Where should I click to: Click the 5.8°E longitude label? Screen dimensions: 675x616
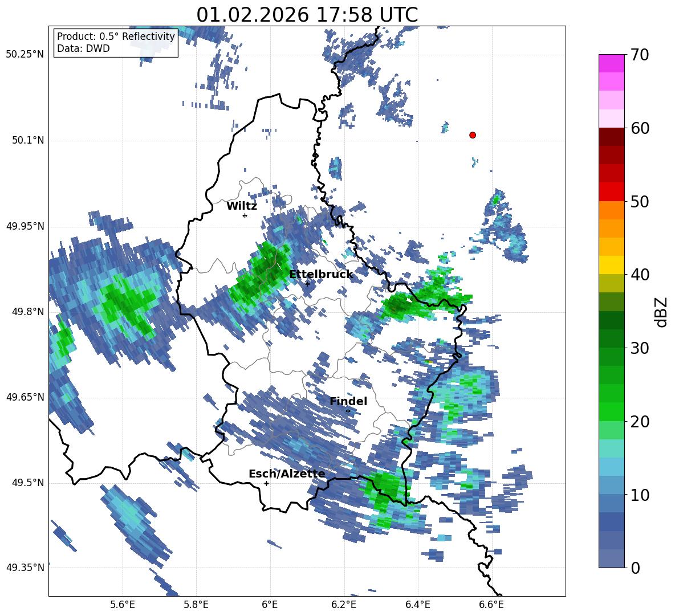(196, 605)
